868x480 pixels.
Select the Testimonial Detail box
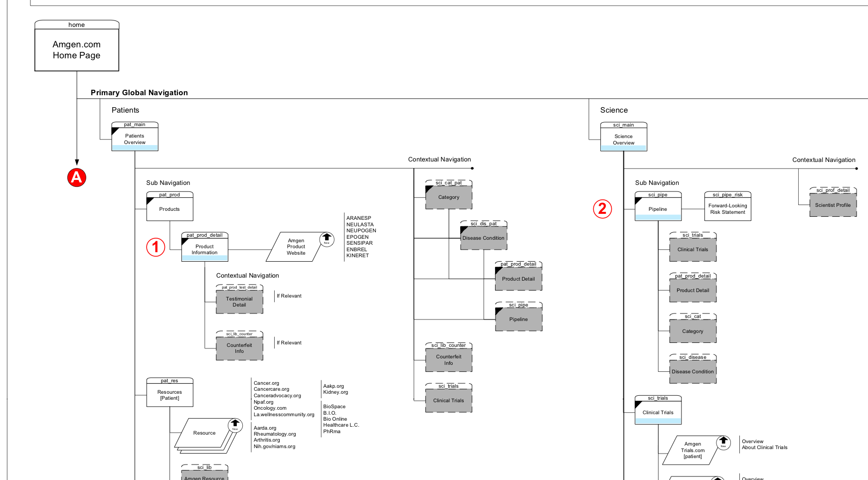pos(239,299)
